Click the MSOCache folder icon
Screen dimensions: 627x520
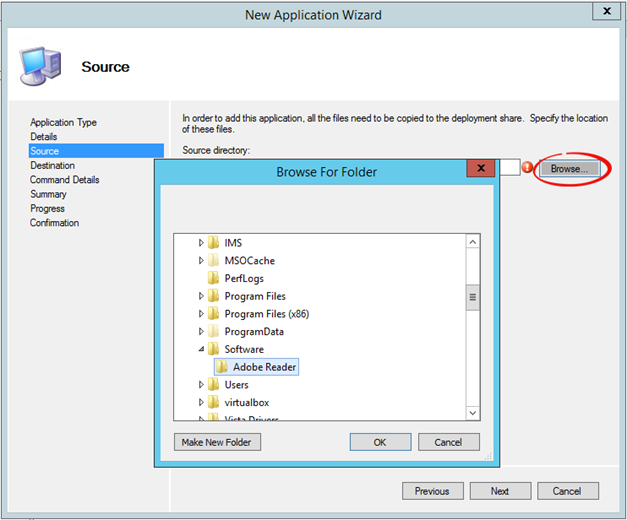click(213, 261)
